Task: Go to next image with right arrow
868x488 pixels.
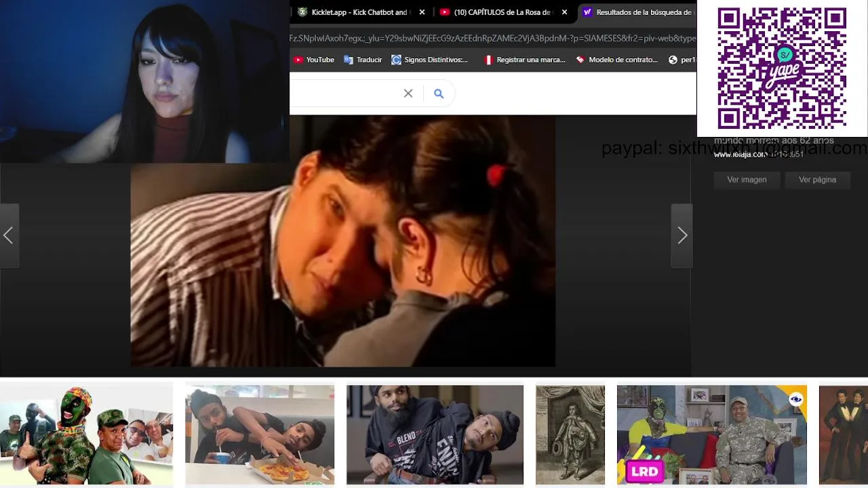Action: 682,235
